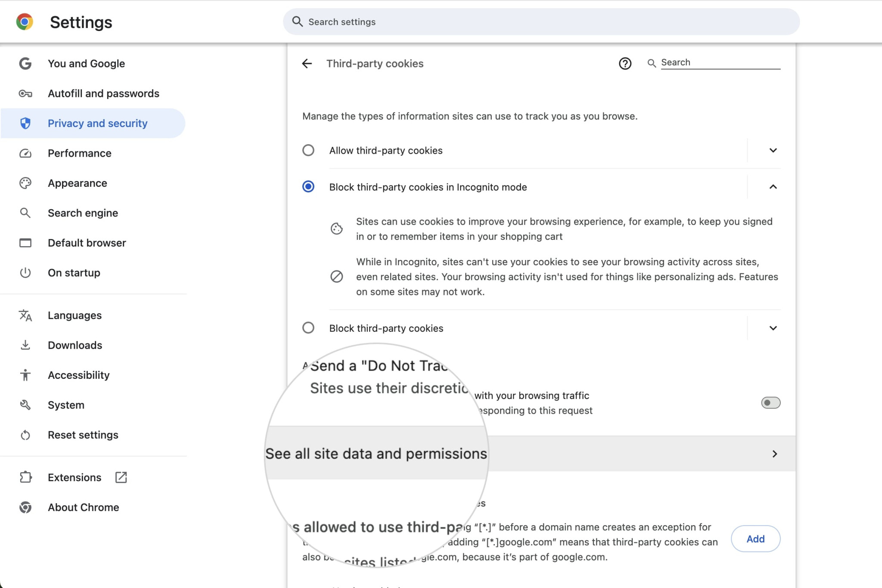Click the Accessibility person icon
This screenshot has height=588, width=882.
25,375
